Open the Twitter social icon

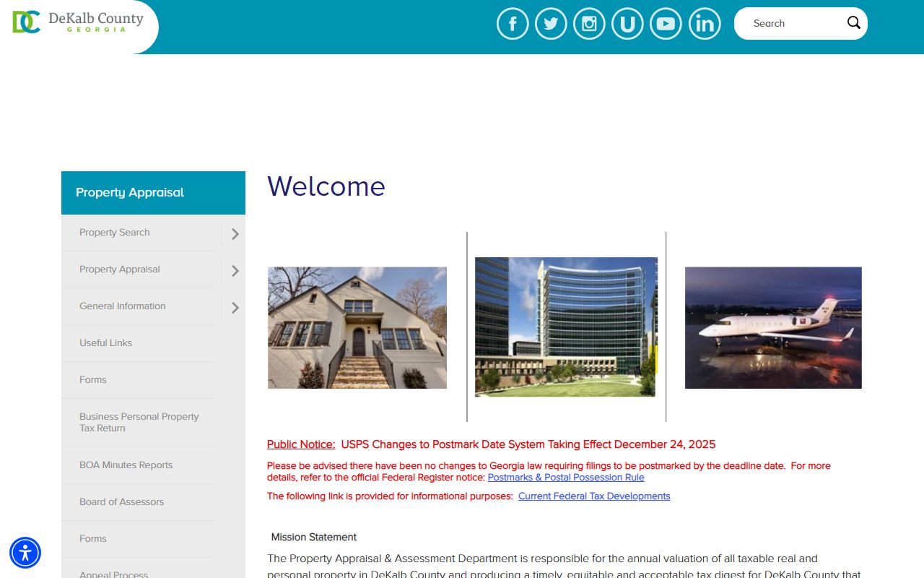click(551, 24)
